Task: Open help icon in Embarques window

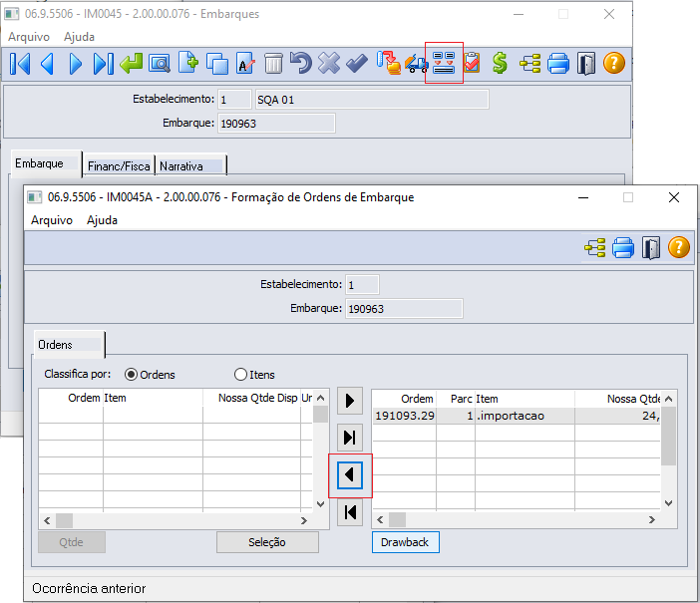Action: click(614, 63)
